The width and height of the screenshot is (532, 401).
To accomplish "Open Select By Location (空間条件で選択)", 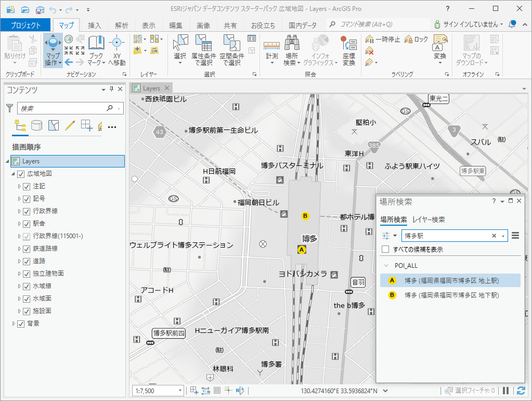I will coord(232,50).
